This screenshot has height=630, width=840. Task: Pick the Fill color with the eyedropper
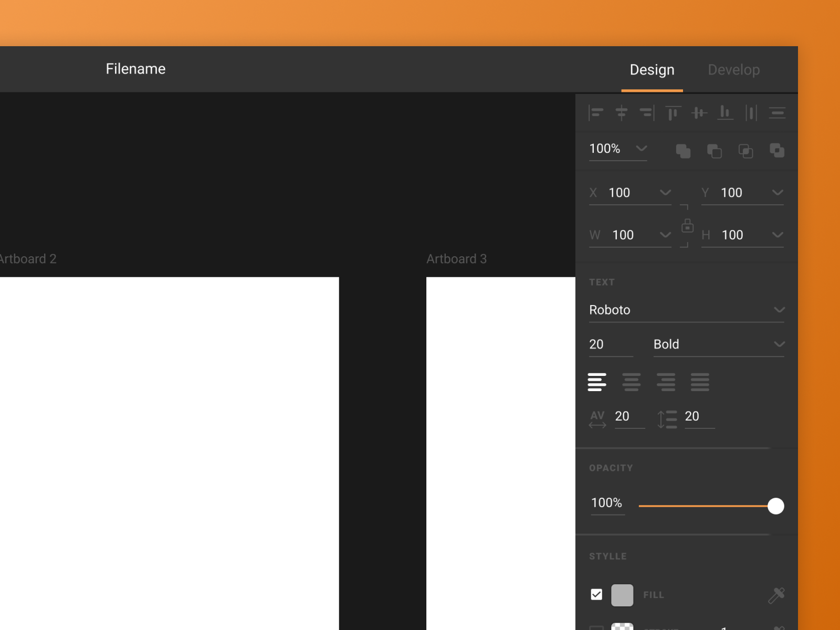pyautogui.click(x=776, y=596)
